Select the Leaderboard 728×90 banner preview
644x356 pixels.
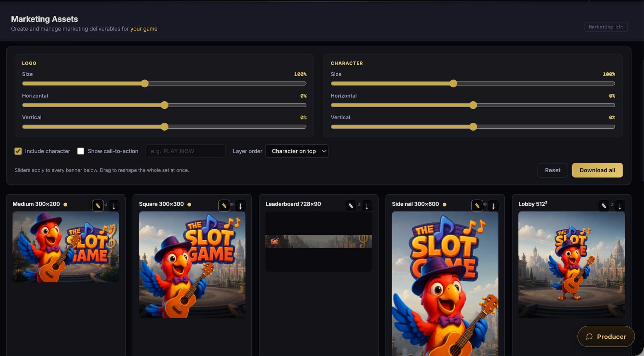point(319,241)
